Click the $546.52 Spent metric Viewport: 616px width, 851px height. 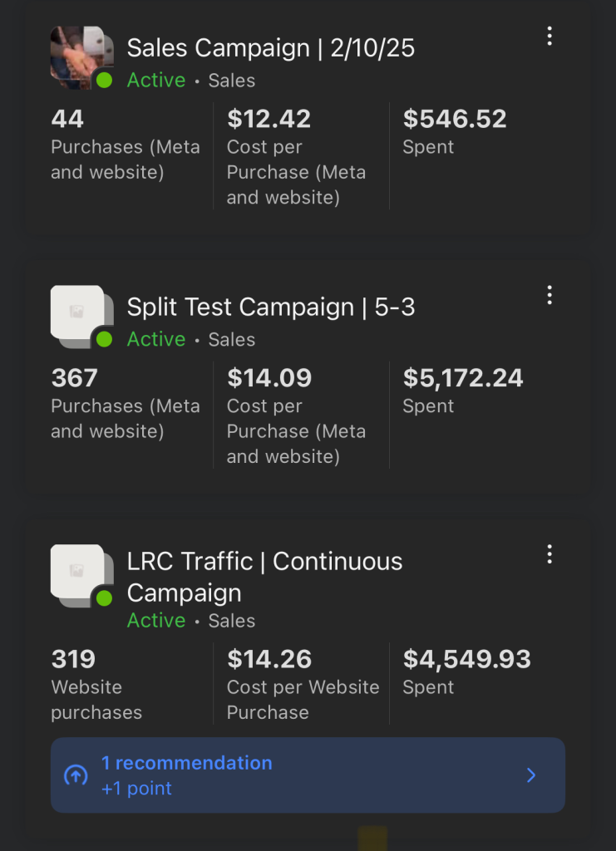tap(454, 120)
